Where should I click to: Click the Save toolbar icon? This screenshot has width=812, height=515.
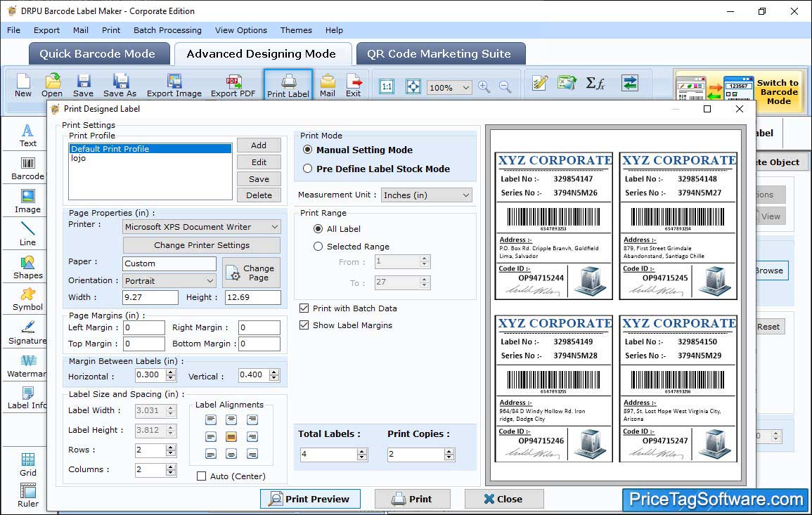(x=83, y=85)
